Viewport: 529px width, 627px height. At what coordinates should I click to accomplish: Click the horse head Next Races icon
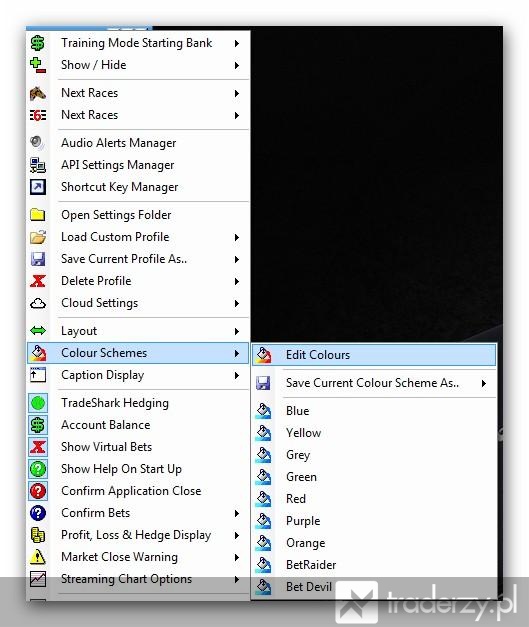(x=38, y=93)
